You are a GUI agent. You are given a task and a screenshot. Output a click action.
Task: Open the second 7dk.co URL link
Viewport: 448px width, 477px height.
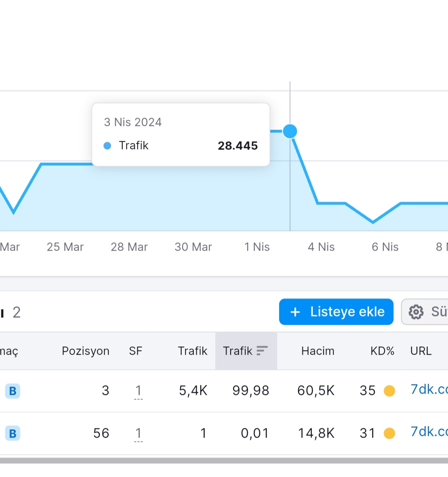coord(429,432)
